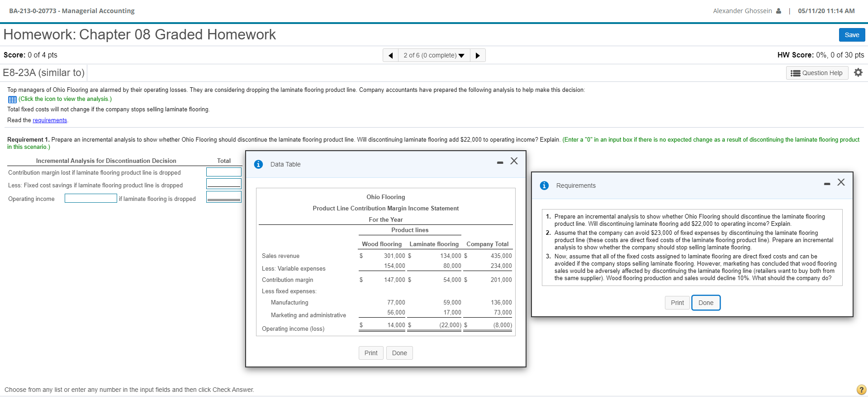Screen dimensions: 868x400
Task: Print the Requirements list
Action: pos(677,303)
